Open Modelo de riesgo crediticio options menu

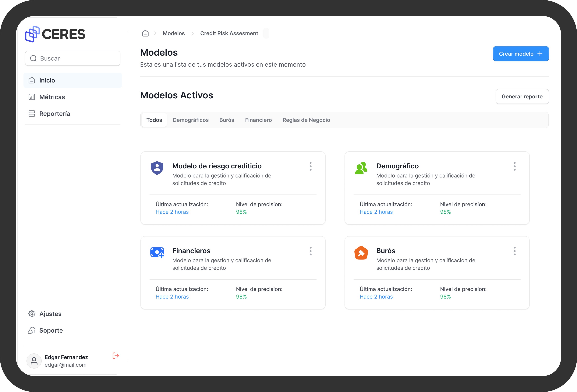click(310, 166)
